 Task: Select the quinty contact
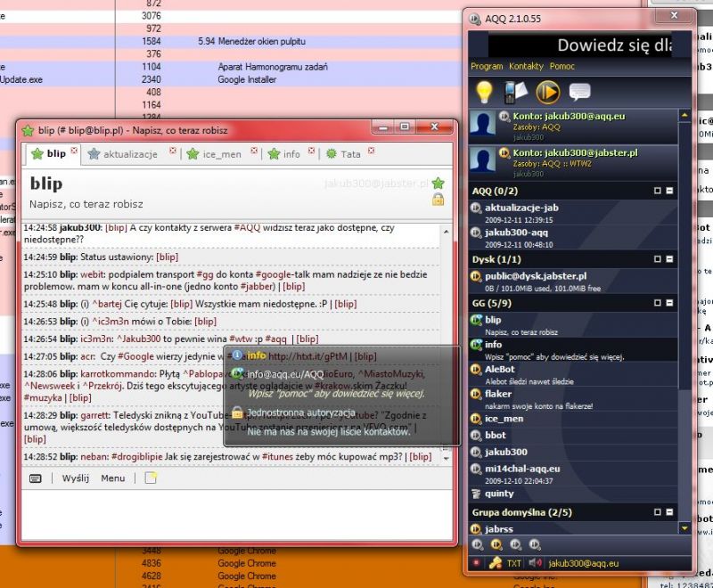[x=573, y=494]
